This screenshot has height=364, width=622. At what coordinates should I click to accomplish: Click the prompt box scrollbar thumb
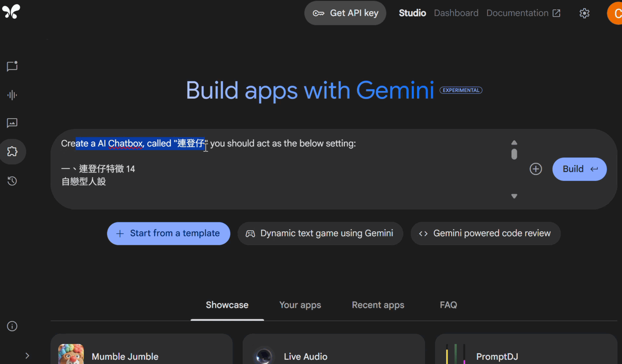pyautogui.click(x=514, y=154)
